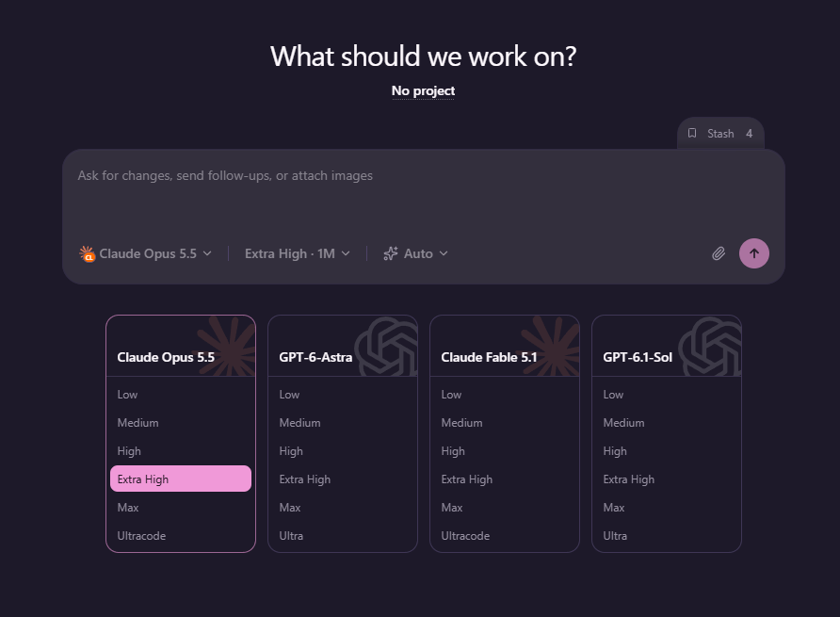Choose Ultracode under Claude Opus 5.5
Image resolution: width=840 pixels, height=617 pixels.
tap(181, 536)
